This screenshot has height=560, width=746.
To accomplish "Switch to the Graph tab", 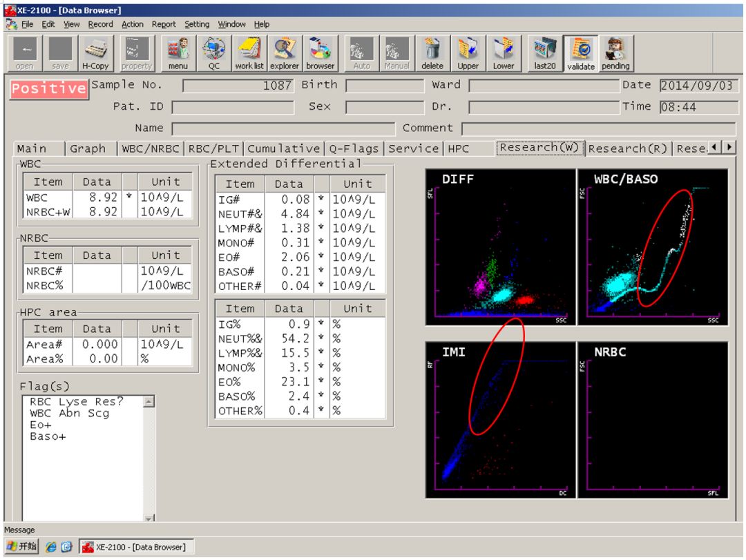I will click(x=91, y=148).
